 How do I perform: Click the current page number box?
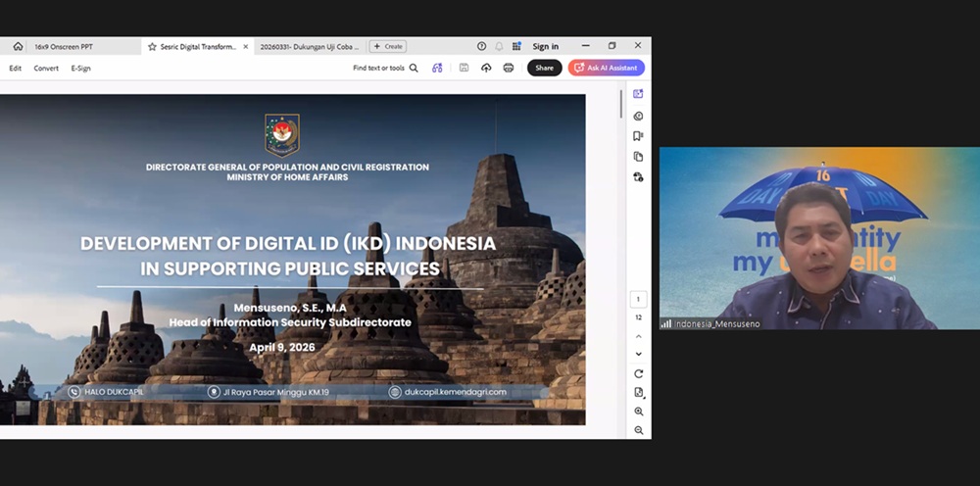pyautogui.click(x=639, y=299)
